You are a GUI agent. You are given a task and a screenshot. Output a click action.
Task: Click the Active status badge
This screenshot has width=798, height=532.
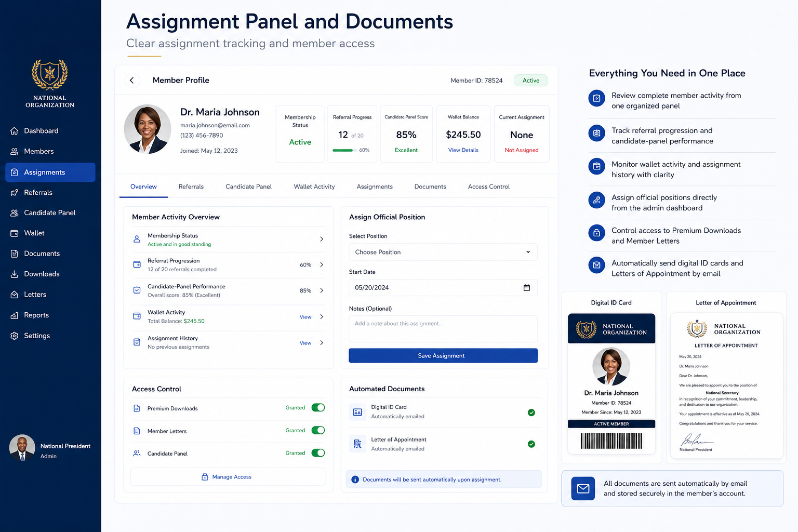click(x=531, y=81)
